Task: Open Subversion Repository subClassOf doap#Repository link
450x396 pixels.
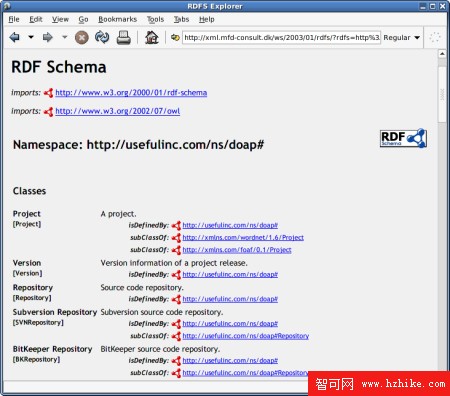Action: [246, 336]
